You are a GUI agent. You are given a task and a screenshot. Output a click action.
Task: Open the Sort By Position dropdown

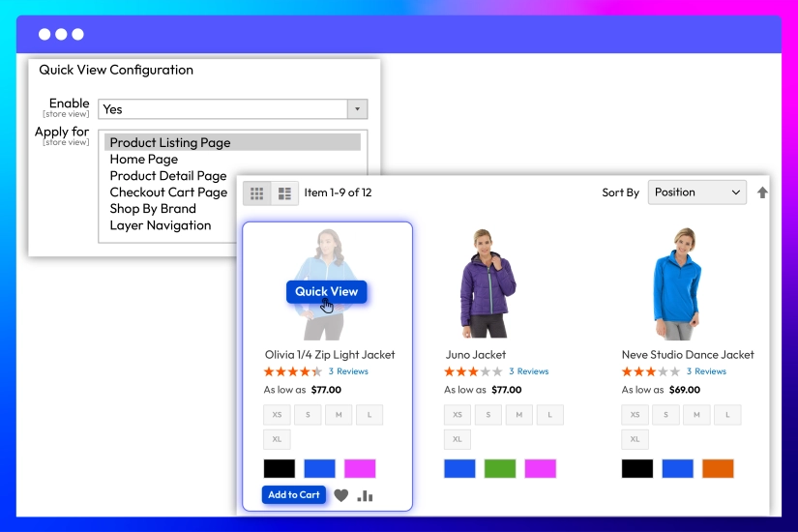tap(696, 192)
